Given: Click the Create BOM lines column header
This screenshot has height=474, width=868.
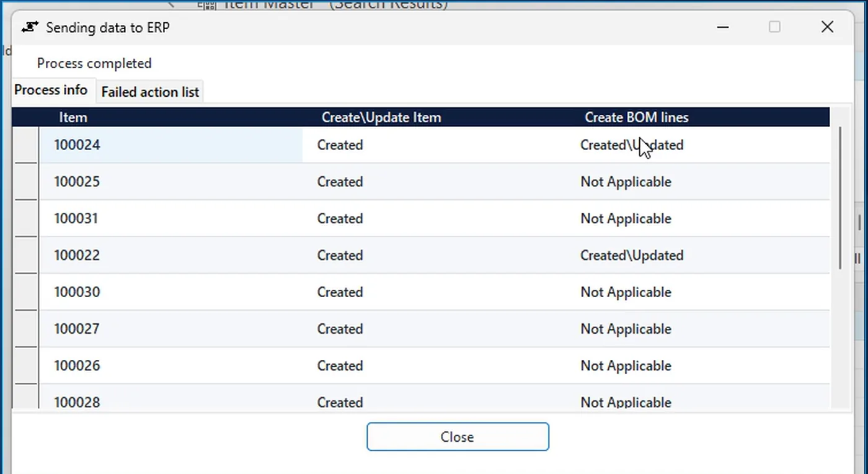Looking at the screenshot, I should click(x=698, y=117).
